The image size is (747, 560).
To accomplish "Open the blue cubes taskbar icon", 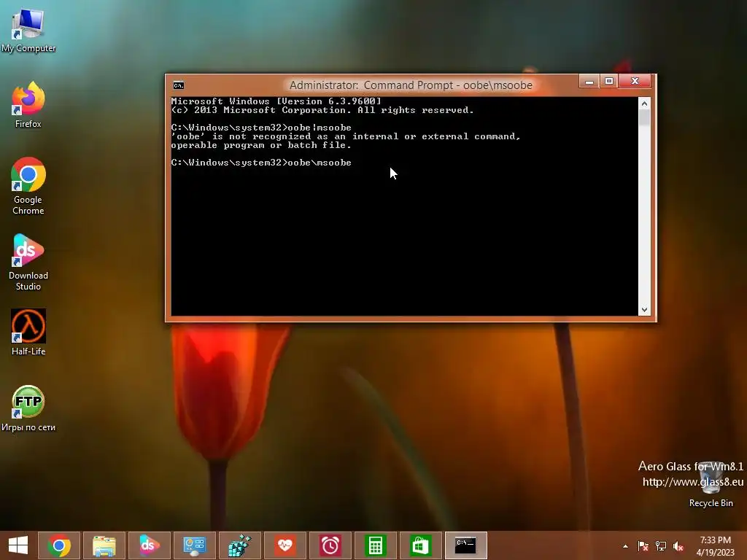I will click(x=239, y=545).
